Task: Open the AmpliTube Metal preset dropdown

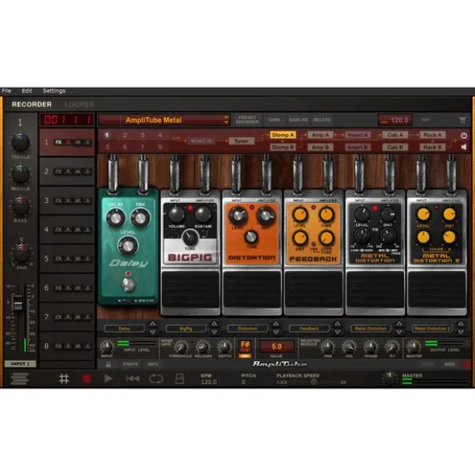Action: [164, 120]
